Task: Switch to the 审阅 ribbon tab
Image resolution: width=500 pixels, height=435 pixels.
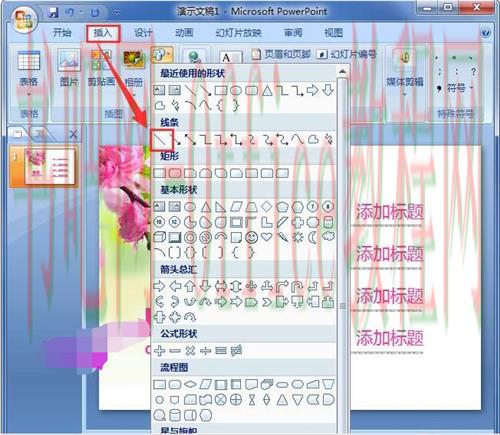Action: coord(293,33)
